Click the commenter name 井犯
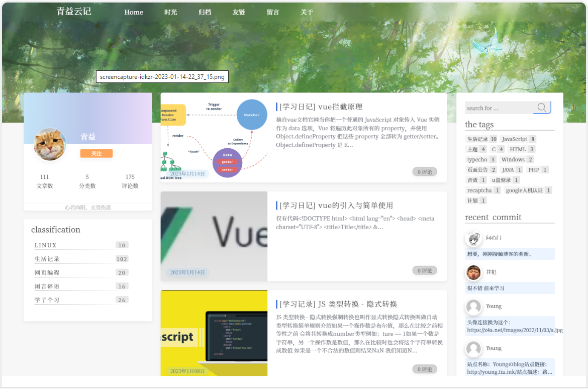This screenshot has width=588, height=389. tap(491, 272)
